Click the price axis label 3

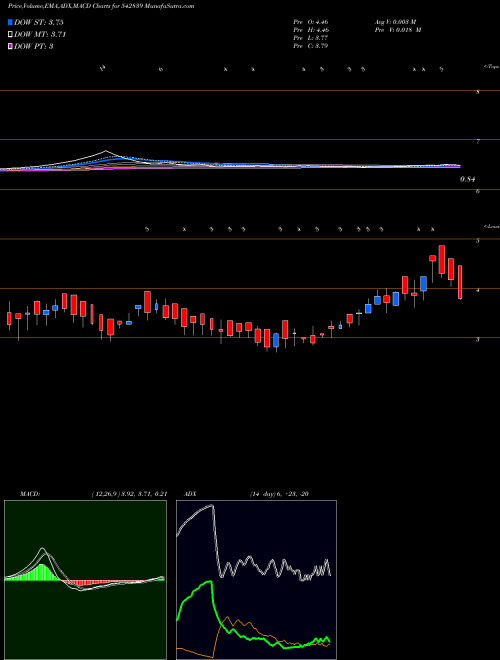click(x=478, y=340)
